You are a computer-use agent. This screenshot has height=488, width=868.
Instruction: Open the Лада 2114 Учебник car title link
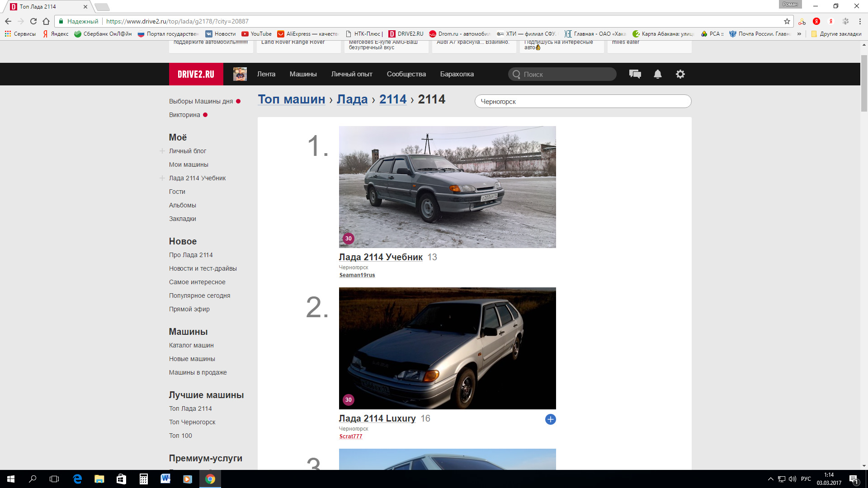point(381,257)
